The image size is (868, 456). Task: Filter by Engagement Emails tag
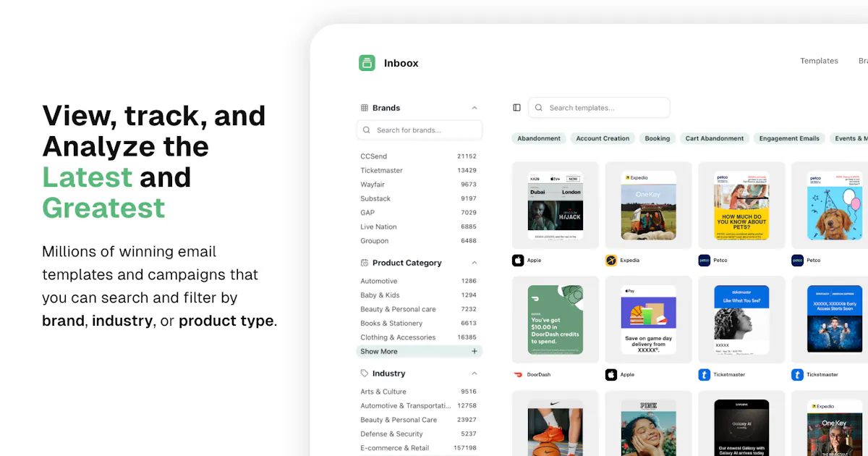(x=789, y=138)
